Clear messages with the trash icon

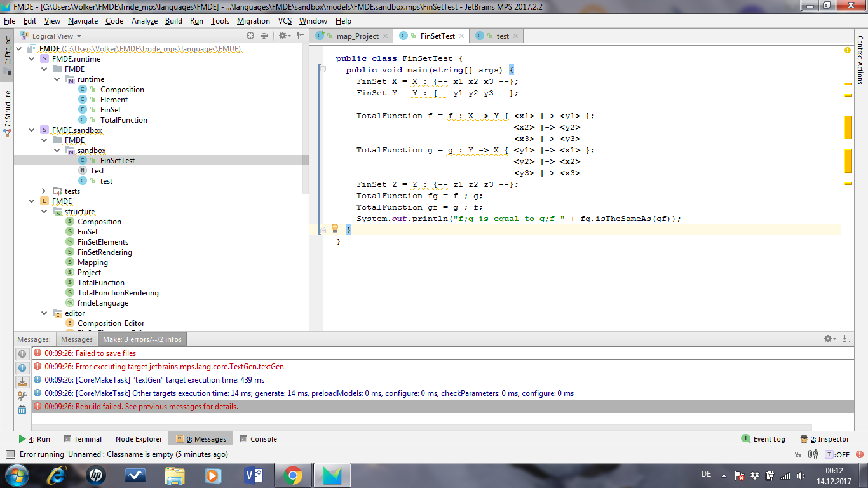coord(22,410)
